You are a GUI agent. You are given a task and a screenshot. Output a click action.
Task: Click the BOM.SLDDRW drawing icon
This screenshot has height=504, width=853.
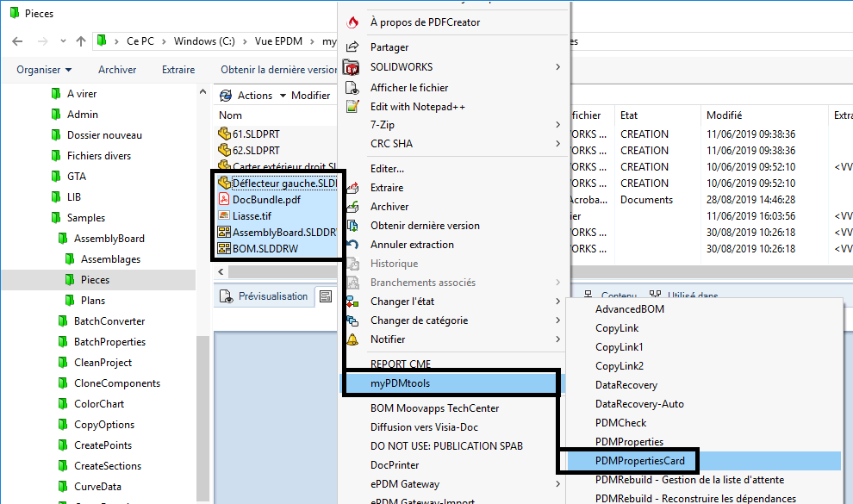point(224,248)
